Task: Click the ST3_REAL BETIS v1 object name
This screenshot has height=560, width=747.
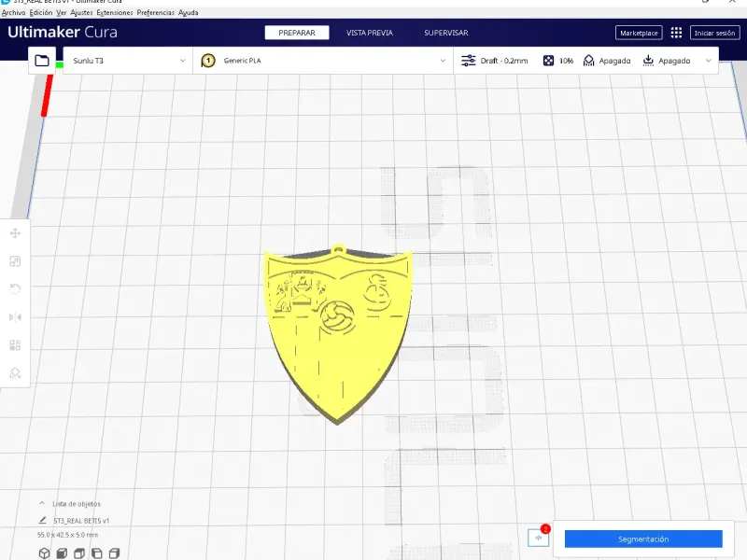Action: coord(81,521)
